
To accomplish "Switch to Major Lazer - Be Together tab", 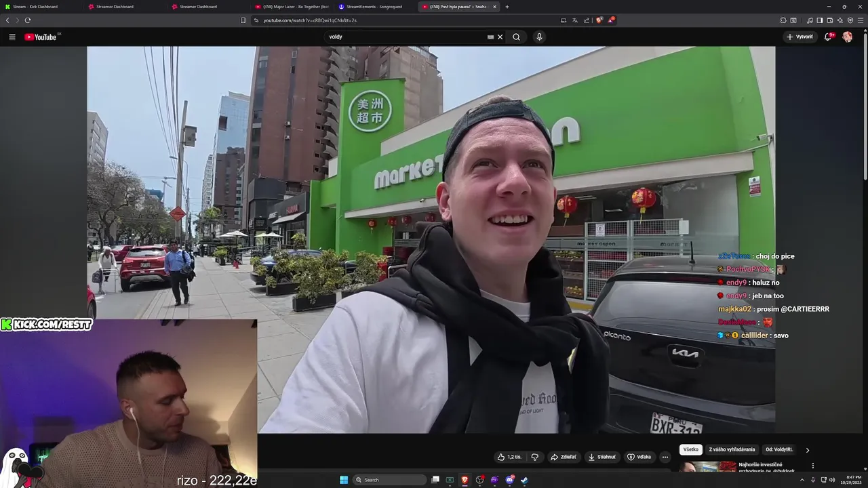I will [292, 7].
